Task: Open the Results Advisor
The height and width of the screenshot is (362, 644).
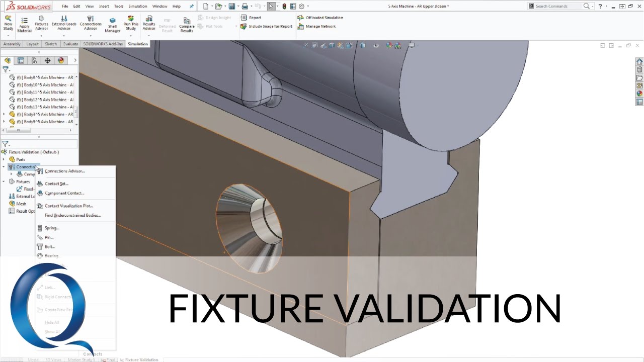Action: tap(149, 23)
